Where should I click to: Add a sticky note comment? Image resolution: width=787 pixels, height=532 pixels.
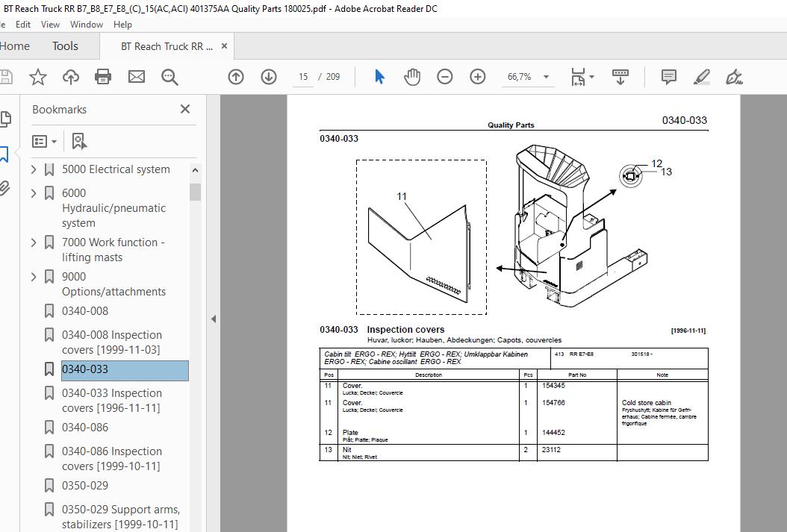coord(668,76)
